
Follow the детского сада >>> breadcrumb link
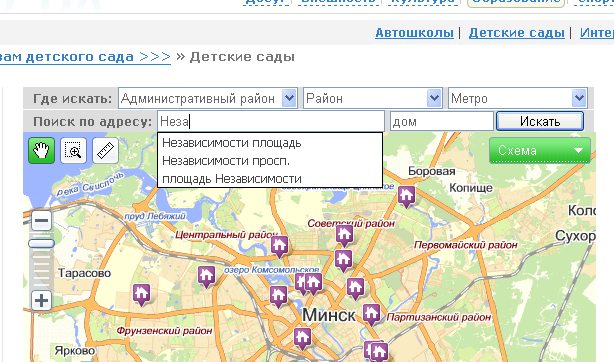[x=85, y=57]
